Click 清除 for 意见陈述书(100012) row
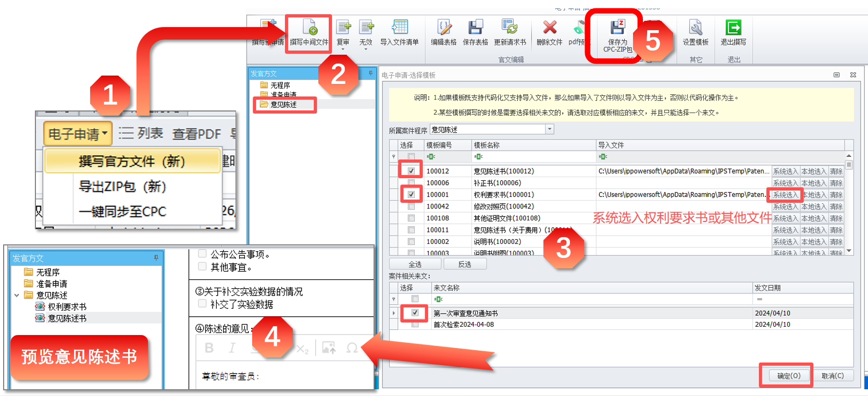 [x=836, y=171]
